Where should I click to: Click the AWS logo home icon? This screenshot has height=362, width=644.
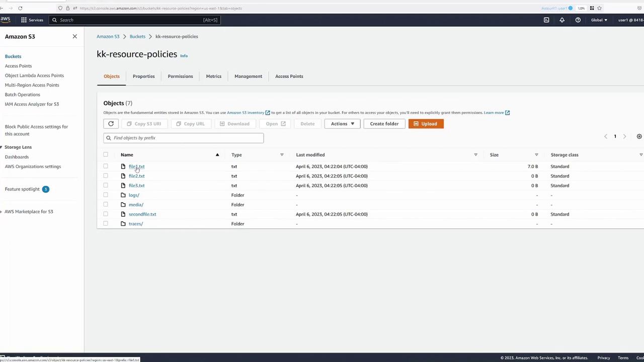[5, 20]
